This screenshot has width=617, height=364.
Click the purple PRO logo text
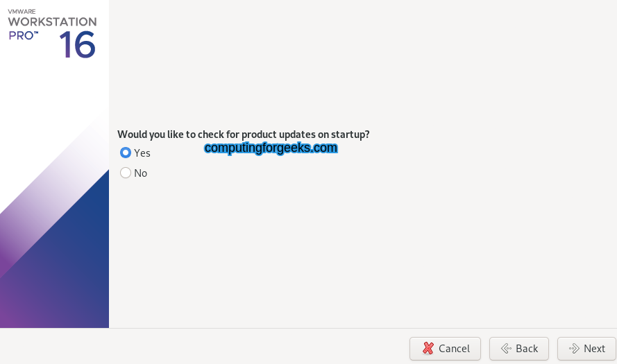pos(22,35)
